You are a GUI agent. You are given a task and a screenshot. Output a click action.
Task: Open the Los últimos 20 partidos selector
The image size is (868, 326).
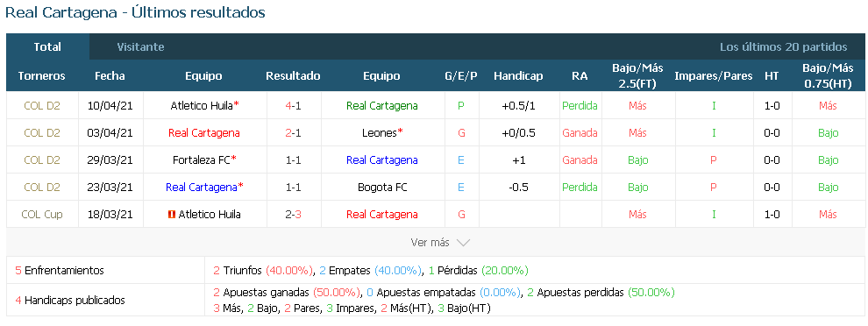pyautogui.click(x=783, y=47)
